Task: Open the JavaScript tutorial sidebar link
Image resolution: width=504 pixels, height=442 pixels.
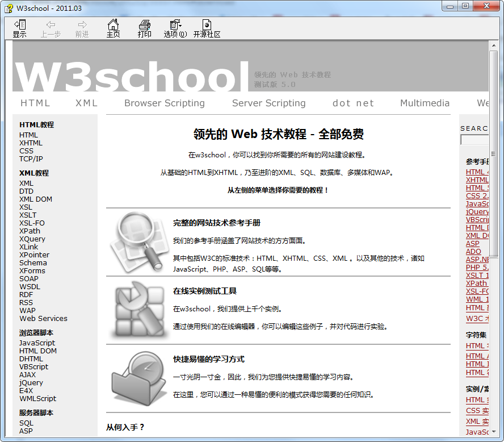Action: point(37,343)
